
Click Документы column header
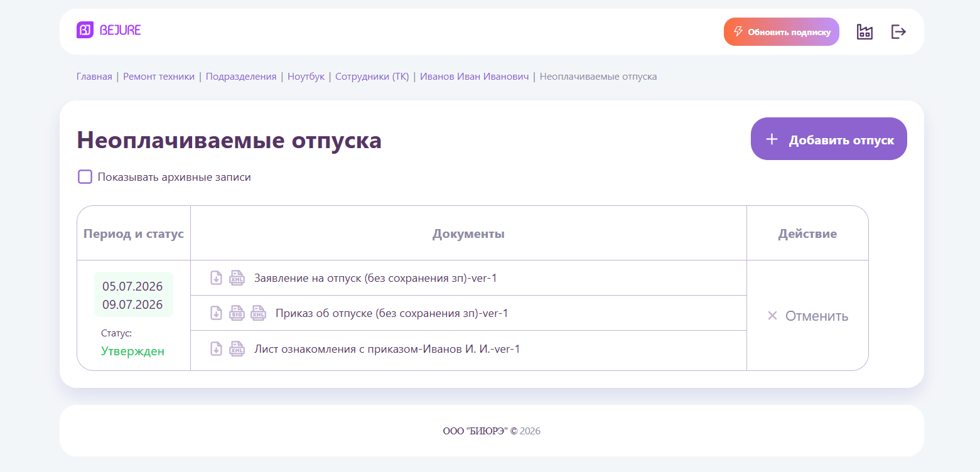(x=468, y=233)
